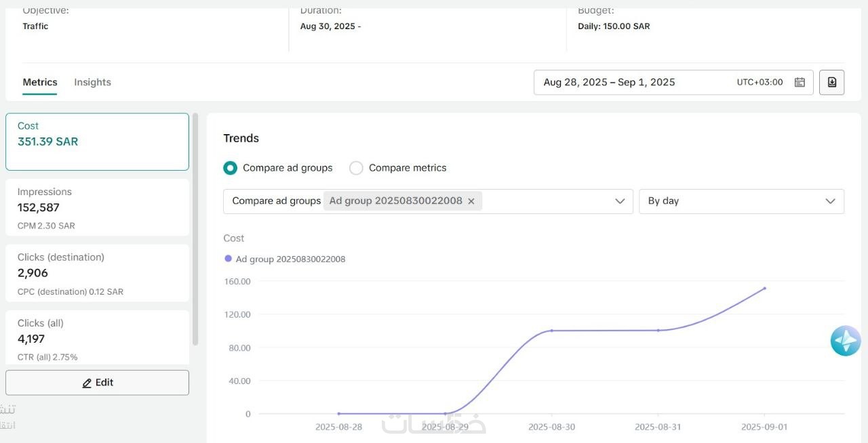868x443 pixels.
Task: Click the download report icon button
Action: pos(832,83)
